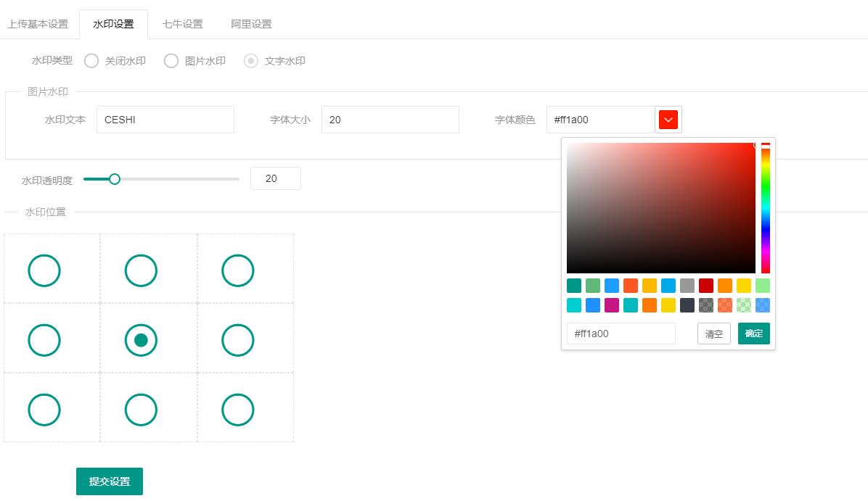Pick the amber swatch in top swatch row
Image resolution: width=868 pixels, height=501 pixels.
click(x=650, y=286)
